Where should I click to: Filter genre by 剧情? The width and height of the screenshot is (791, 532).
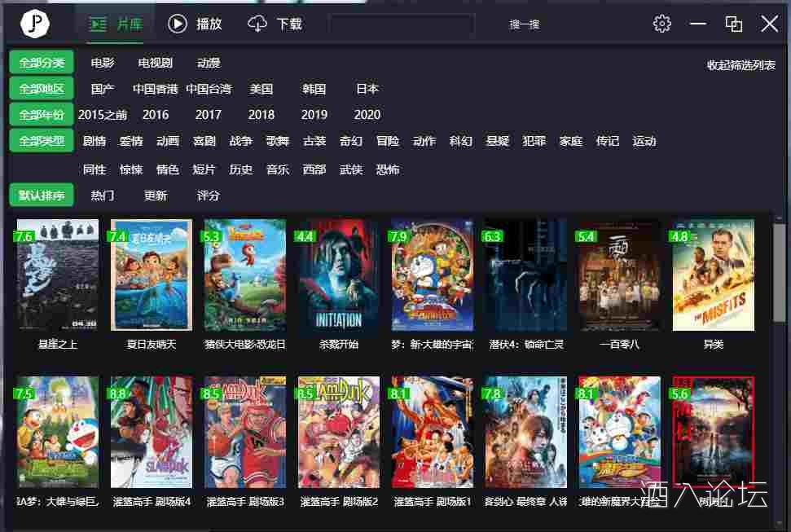pos(94,141)
